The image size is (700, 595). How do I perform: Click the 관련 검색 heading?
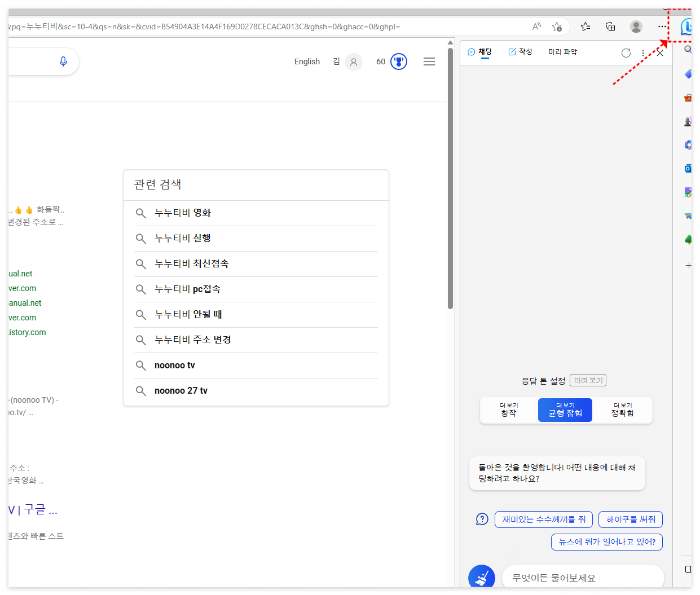tap(158, 184)
